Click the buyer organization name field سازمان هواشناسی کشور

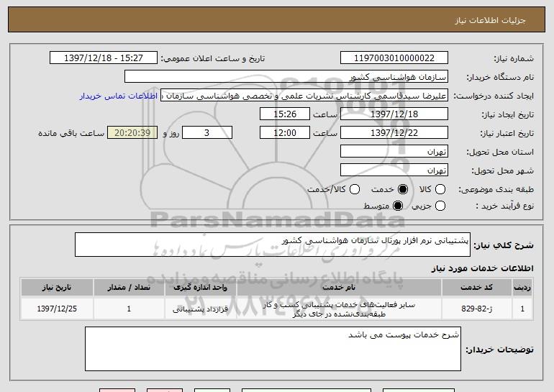pyautogui.click(x=286, y=77)
